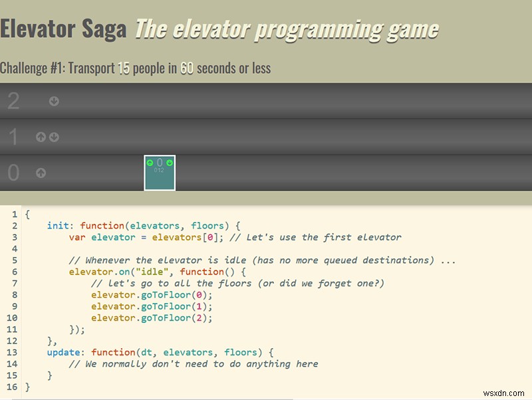Click the elevator car on floor 0

[160, 173]
